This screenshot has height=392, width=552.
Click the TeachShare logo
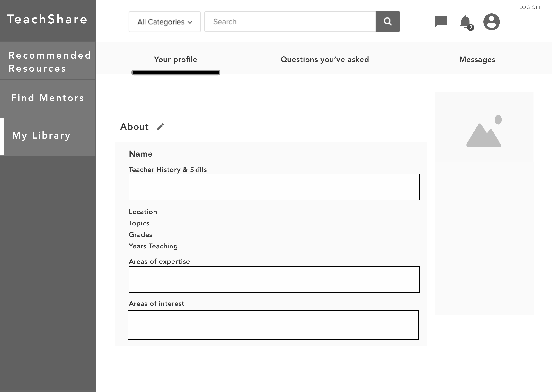tap(47, 19)
